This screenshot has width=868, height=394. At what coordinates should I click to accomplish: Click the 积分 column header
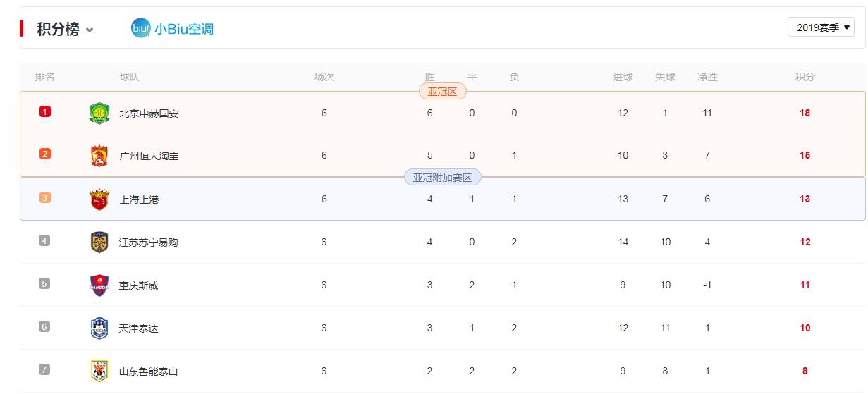pyautogui.click(x=805, y=77)
